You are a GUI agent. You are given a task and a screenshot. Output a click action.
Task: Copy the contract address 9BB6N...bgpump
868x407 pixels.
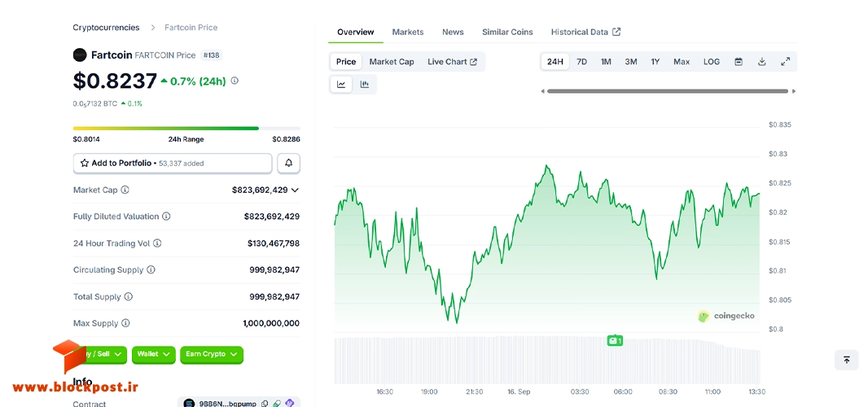tap(265, 404)
